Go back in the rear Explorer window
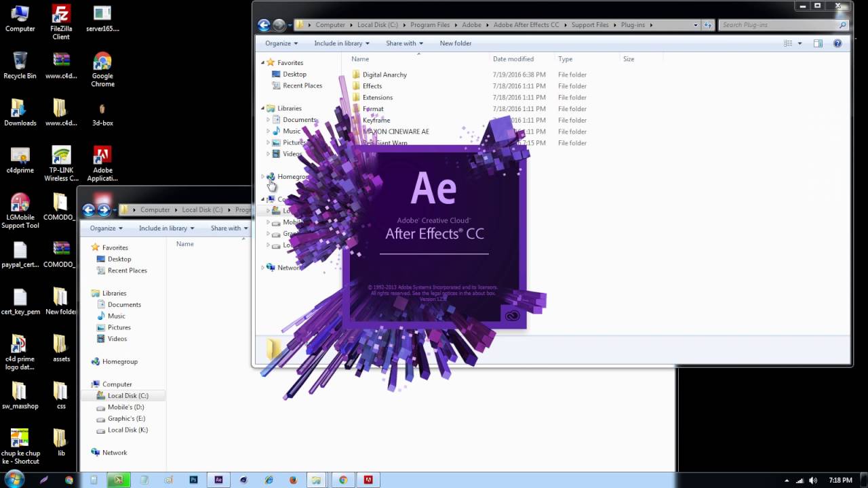 (x=88, y=210)
